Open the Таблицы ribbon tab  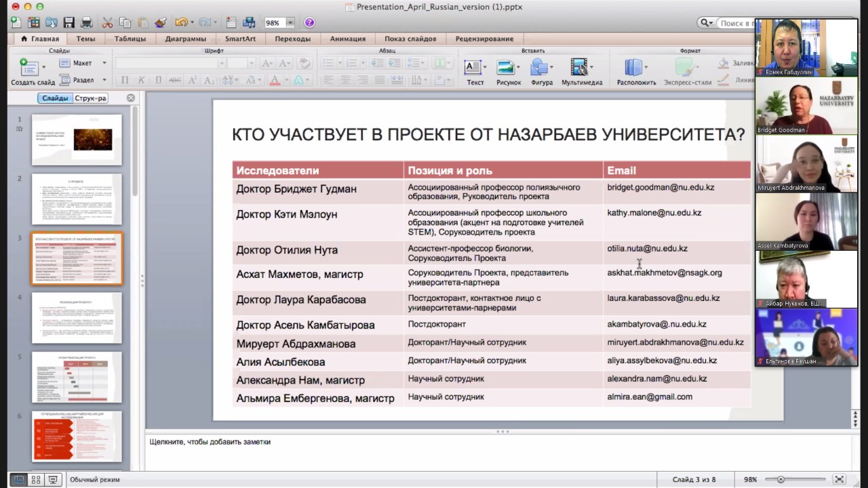[x=130, y=39]
